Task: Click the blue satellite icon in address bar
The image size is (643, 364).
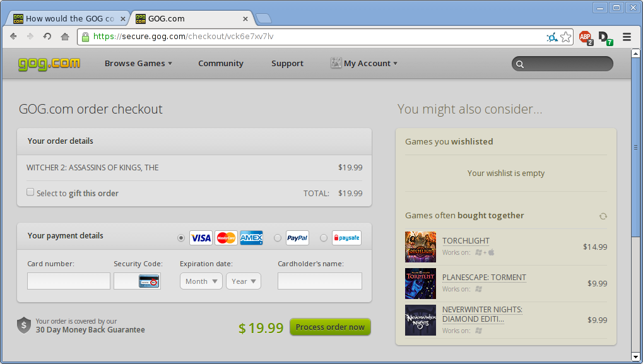Action: pos(552,37)
